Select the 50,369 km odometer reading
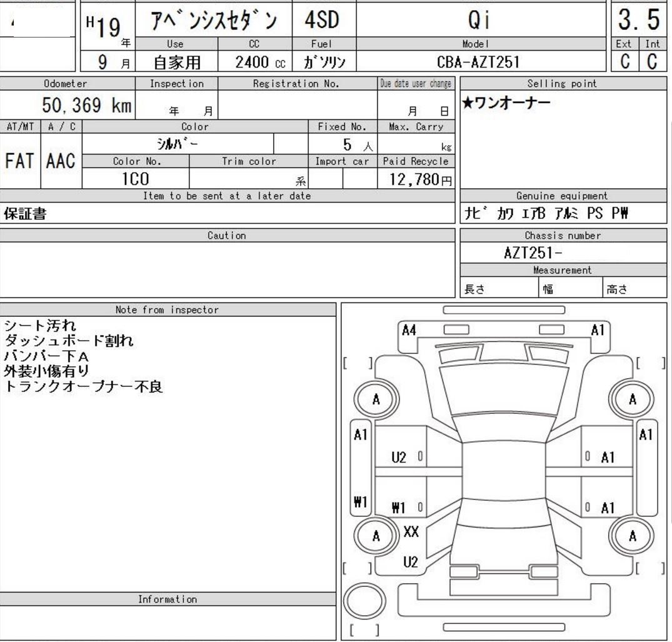The width and height of the screenshot is (672, 642). pyautogui.click(x=86, y=105)
